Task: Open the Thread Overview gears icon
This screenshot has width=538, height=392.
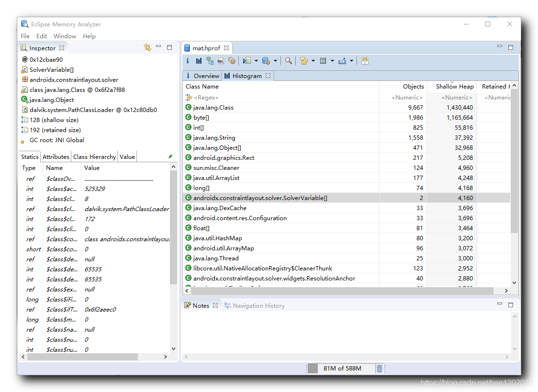Action: point(232,61)
